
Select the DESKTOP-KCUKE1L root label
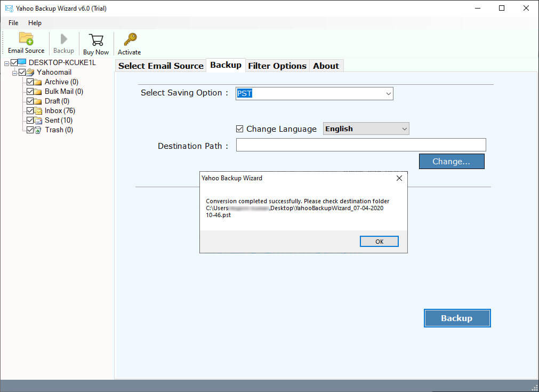tap(62, 62)
